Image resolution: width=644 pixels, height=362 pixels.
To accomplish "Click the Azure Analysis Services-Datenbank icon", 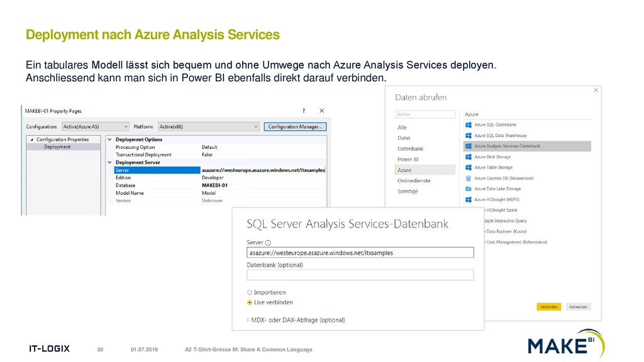I will [468, 146].
